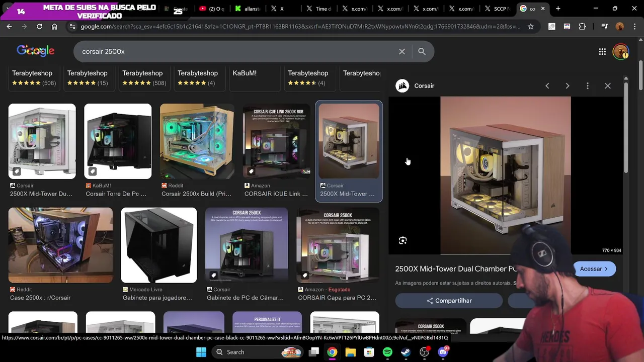Show previous image in preview panel
Screen dimensions: 644x362
point(547,86)
